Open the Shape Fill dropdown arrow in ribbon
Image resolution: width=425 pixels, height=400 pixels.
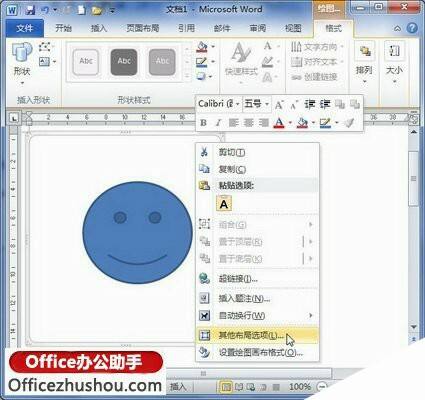213,47
